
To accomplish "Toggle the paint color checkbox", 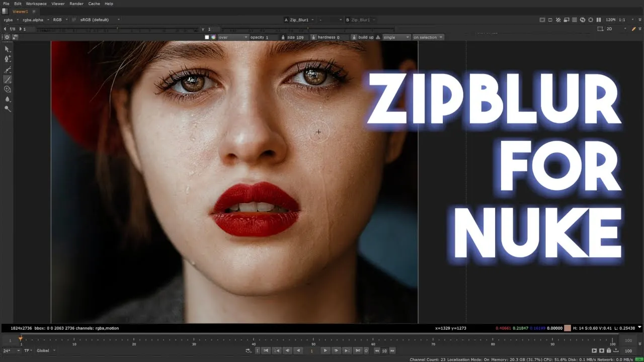I will point(207,37).
